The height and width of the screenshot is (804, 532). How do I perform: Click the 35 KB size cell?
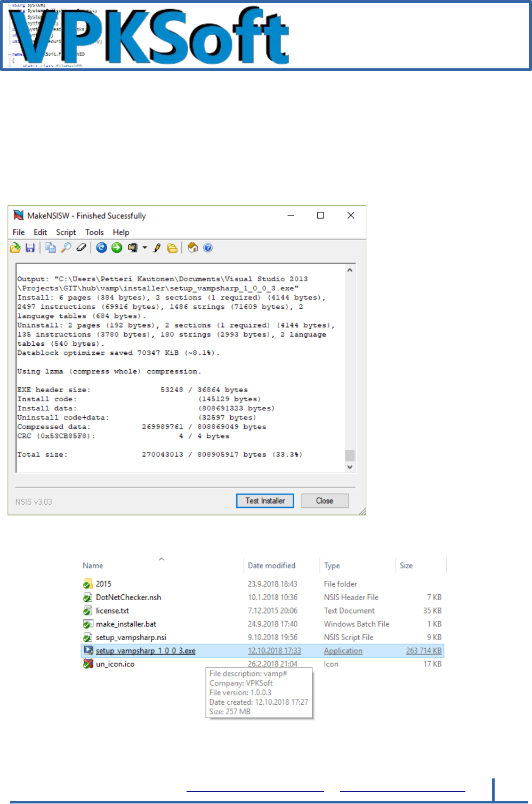point(432,611)
